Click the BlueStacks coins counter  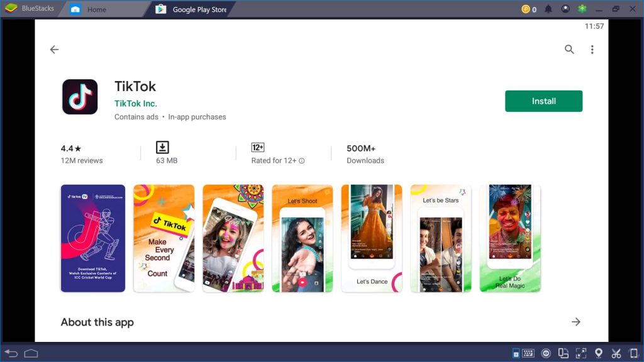click(529, 9)
